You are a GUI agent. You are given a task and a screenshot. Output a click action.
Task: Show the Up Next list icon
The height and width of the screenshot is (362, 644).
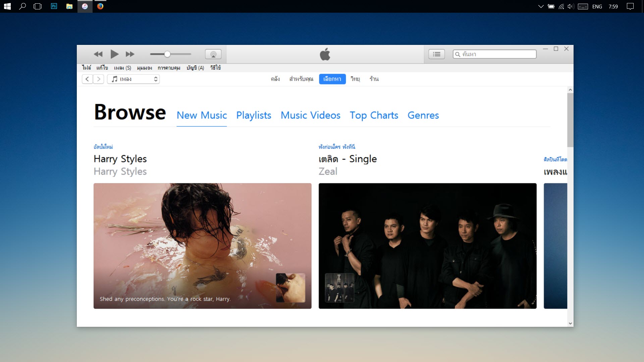tap(436, 54)
